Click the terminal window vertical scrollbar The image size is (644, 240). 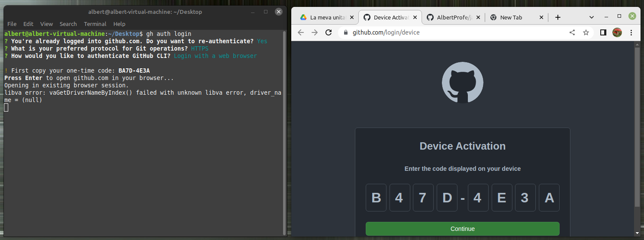[284, 134]
